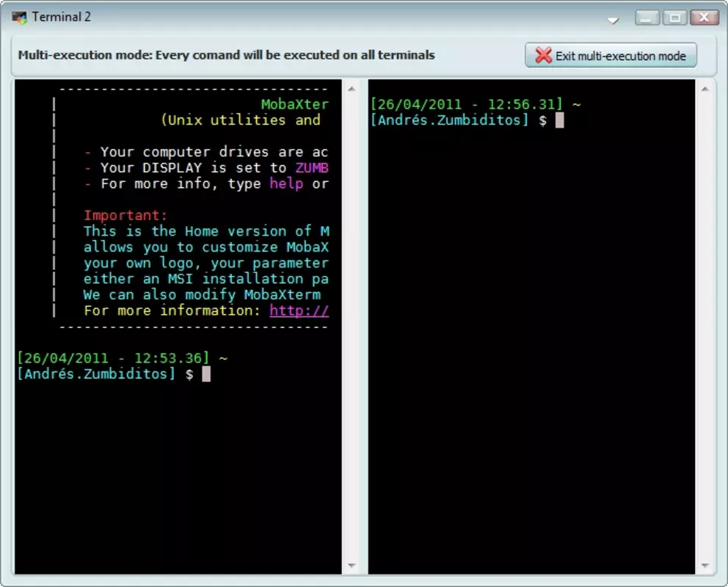Click 'your own logo, your parameter' line
The width and height of the screenshot is (728, 587).
206,263
